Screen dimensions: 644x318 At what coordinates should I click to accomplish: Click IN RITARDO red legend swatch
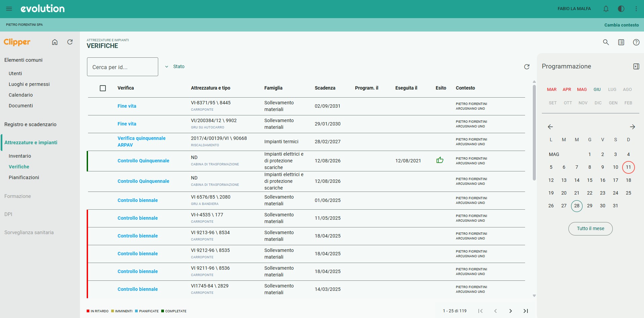[x=88, y=311]
